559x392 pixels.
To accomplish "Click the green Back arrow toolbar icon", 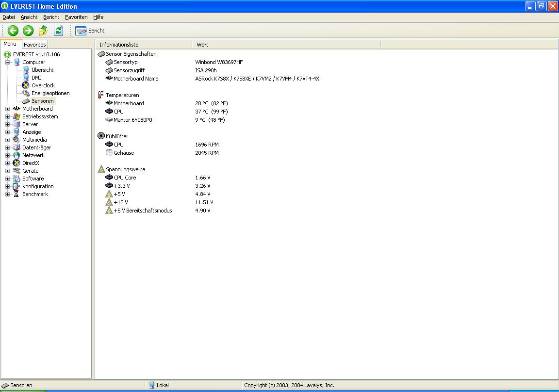I will (13, 31).
